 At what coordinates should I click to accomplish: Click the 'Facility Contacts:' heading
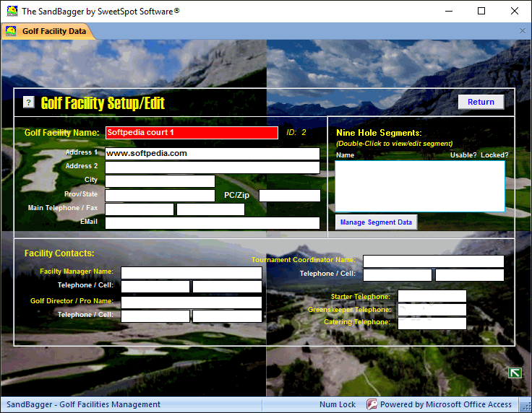(59, 253)
